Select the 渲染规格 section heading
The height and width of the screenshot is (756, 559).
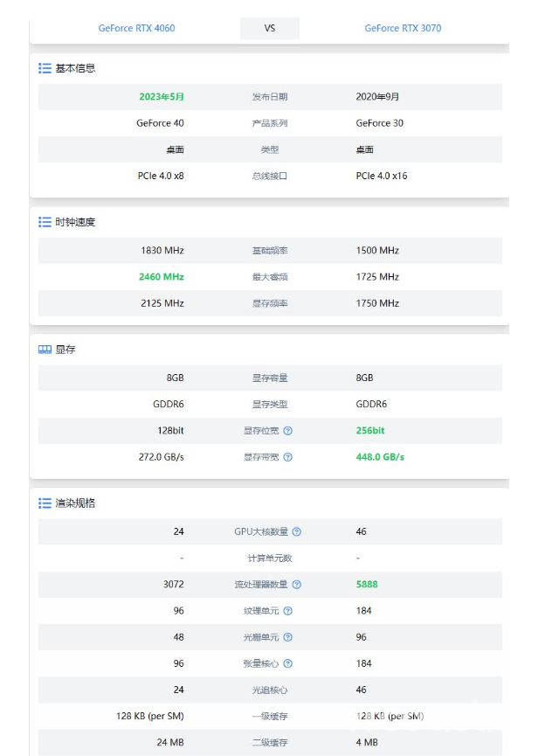pyautogui.click(x=75, y=503)
